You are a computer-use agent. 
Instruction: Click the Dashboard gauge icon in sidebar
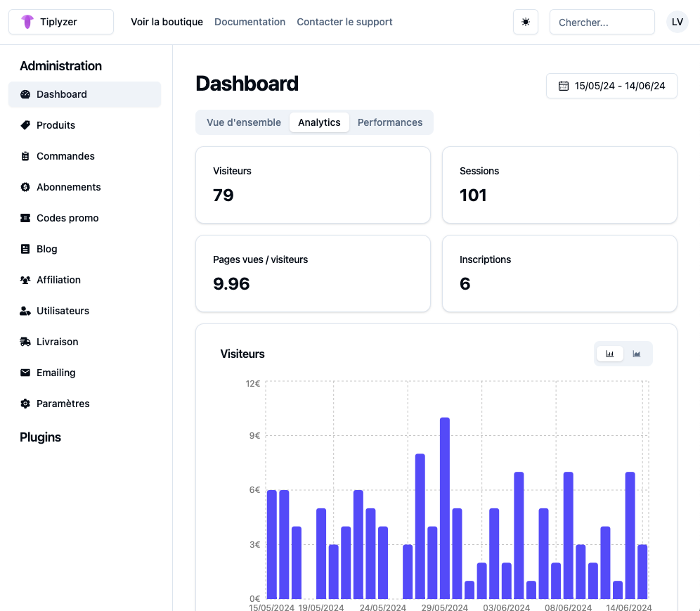(x=25, y=94)
